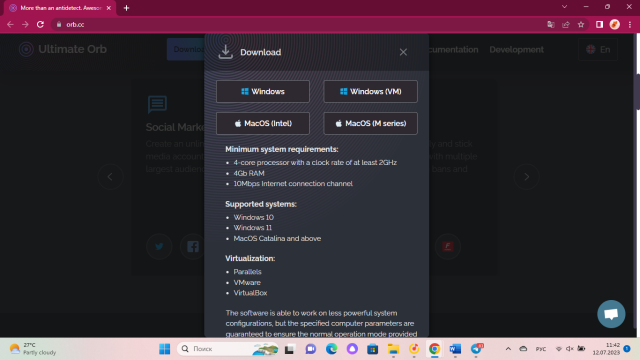Viewport: 640px width, 360px height.
Task: Click the browser back arrow
Action: [x=10, y=24]
